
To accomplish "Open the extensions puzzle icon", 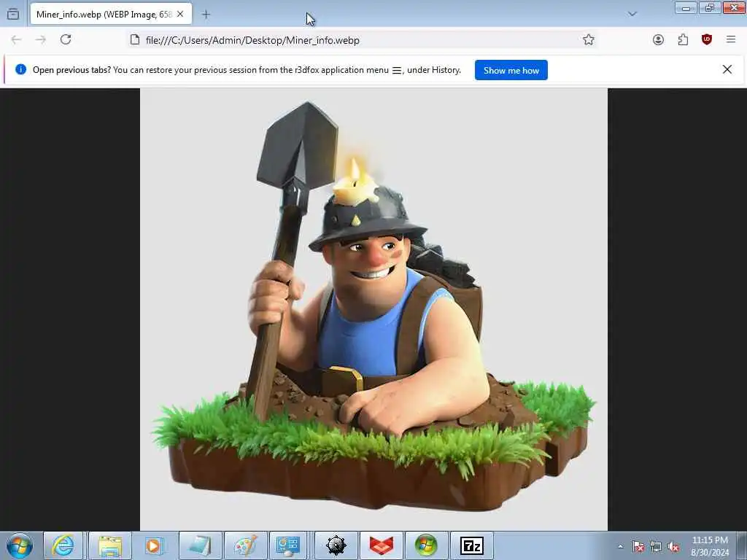I will 683,40.
